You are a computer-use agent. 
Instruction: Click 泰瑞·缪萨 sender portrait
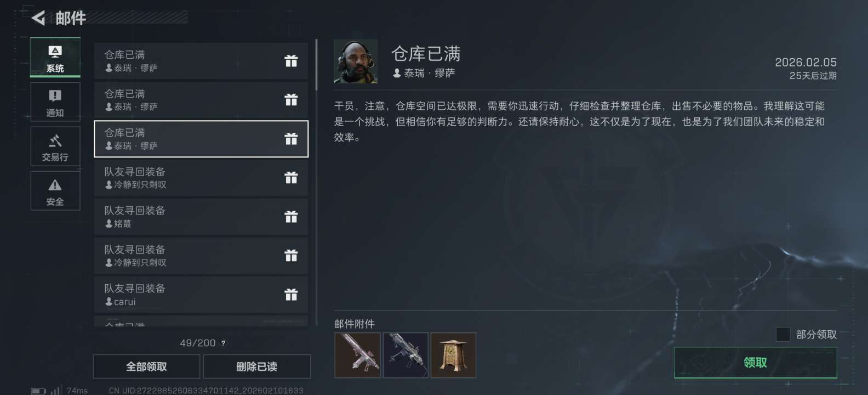(356, 61)
